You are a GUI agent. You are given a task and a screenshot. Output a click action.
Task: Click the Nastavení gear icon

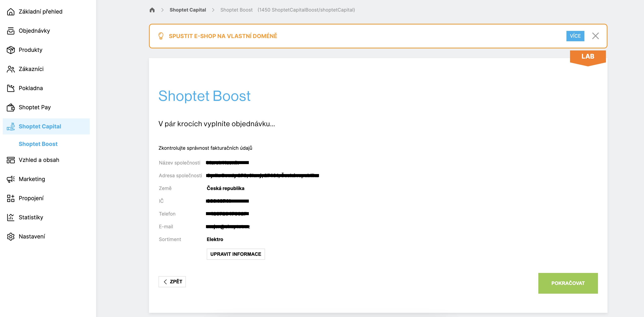pos(11,236)
